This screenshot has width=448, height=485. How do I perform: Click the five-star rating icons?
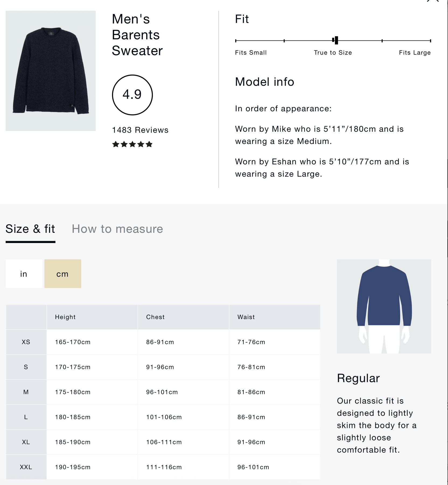point(132,144)
